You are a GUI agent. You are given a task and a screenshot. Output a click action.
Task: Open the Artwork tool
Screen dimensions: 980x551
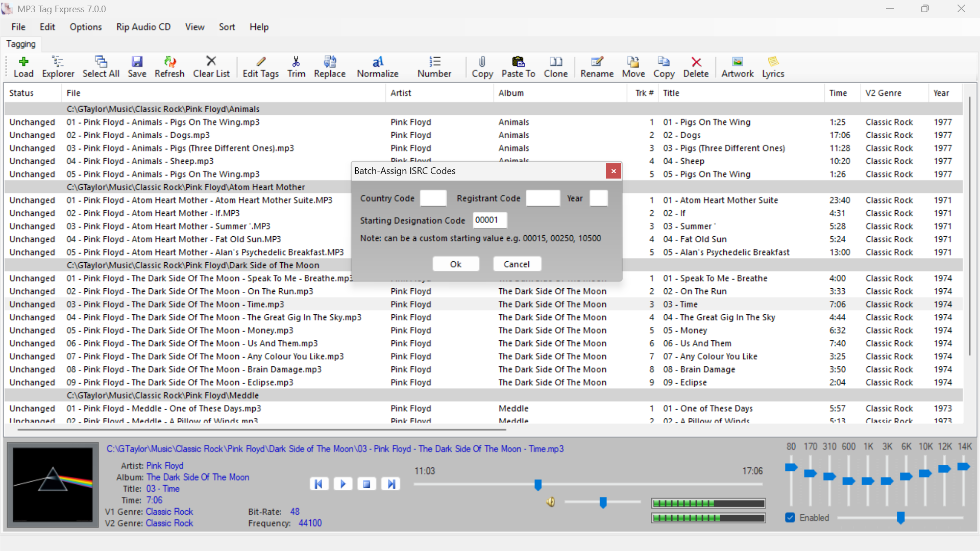pos(738,67)
